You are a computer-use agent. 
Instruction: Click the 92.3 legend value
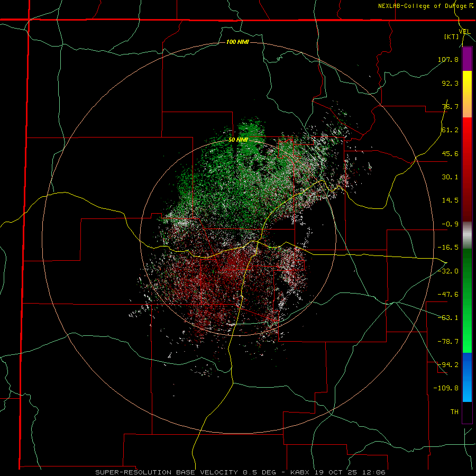coord(450,83)
